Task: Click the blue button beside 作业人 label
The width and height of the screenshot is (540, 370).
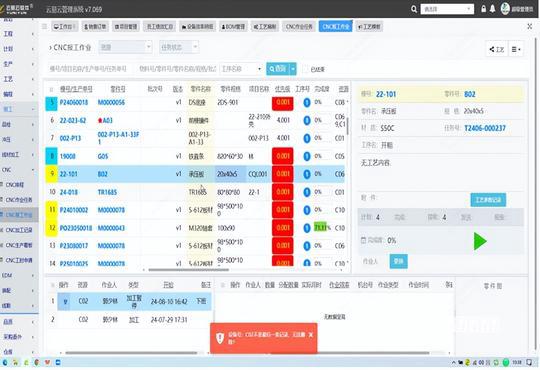Action: pos(398,261)
